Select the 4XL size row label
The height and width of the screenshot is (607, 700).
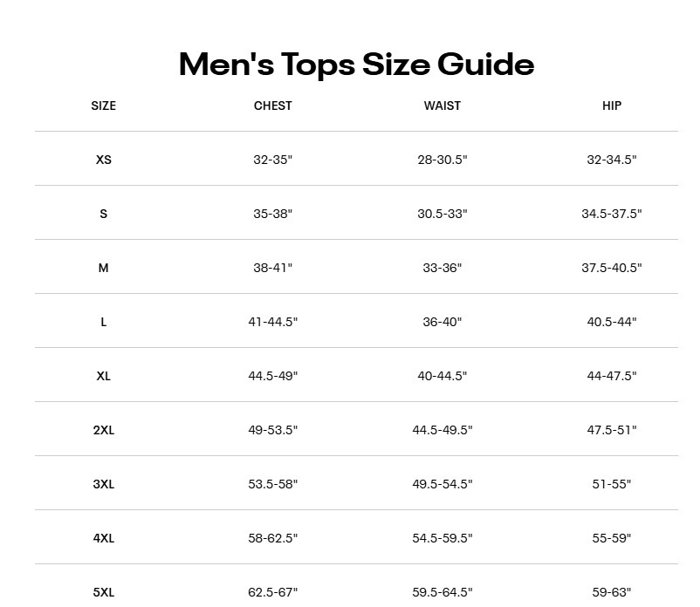[104, 538]
